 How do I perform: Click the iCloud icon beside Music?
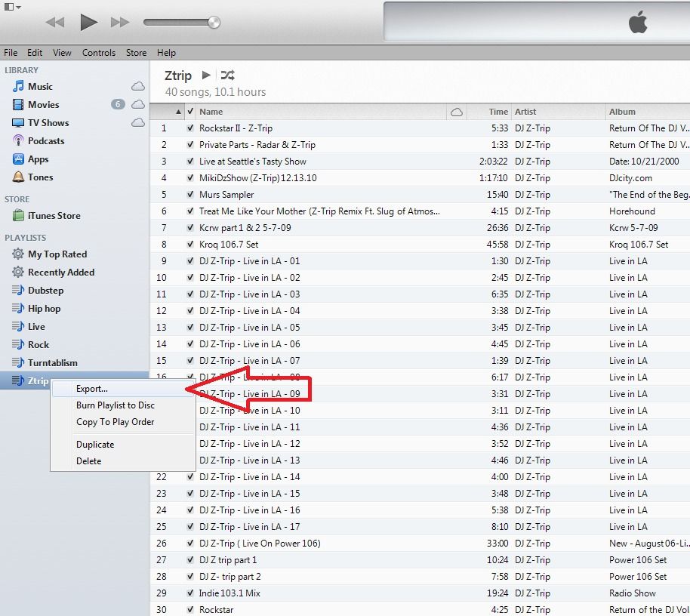pos(138,86)
